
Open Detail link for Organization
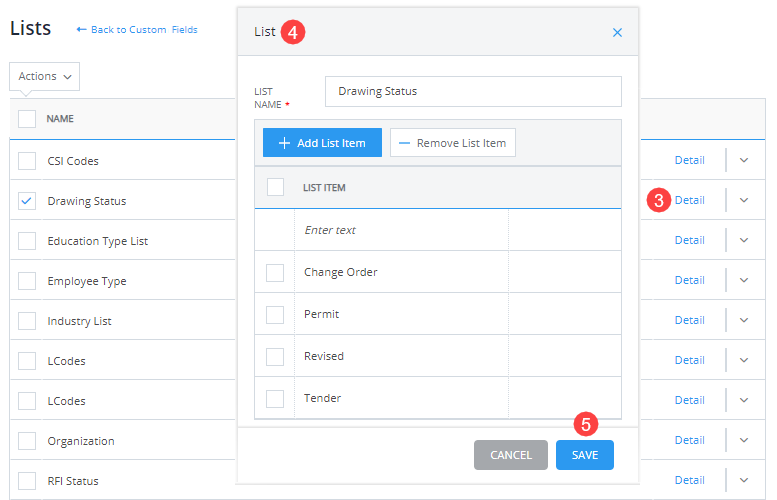point(689,440)
